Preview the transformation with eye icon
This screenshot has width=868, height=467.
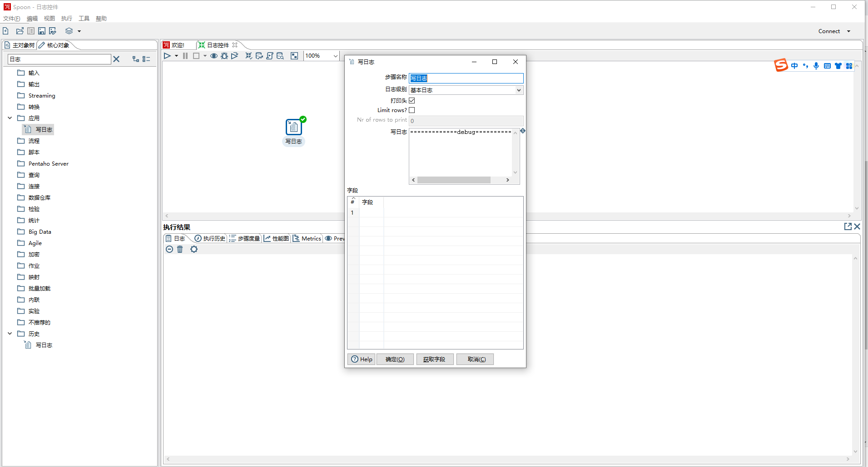pos(213,56)
